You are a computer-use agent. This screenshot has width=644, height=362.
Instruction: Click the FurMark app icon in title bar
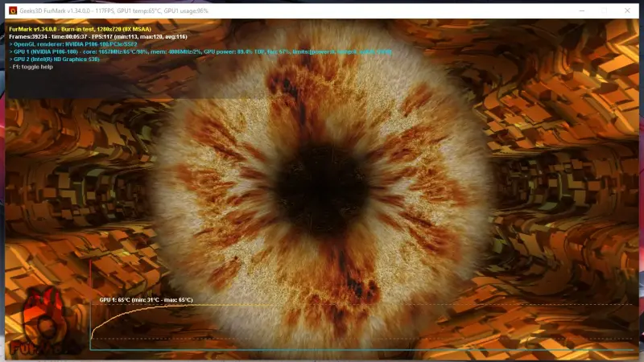[13, 10]
